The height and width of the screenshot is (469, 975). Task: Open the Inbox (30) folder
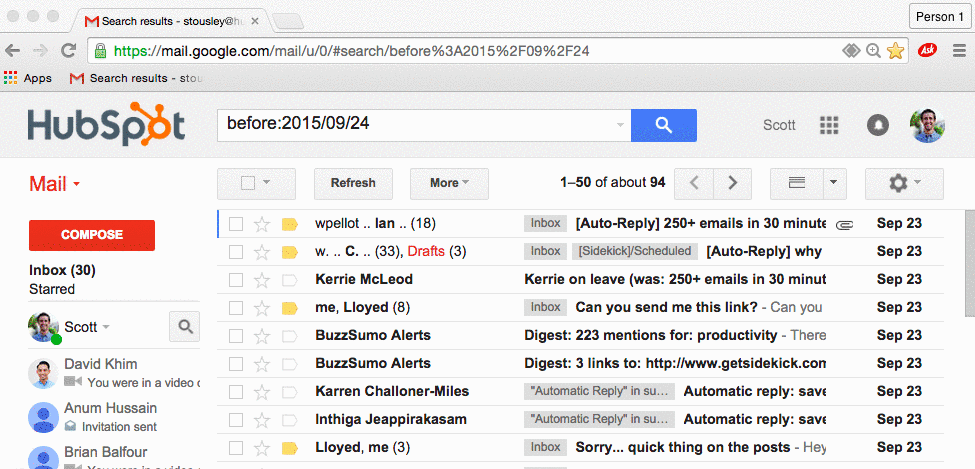click(x=62, y=270)
